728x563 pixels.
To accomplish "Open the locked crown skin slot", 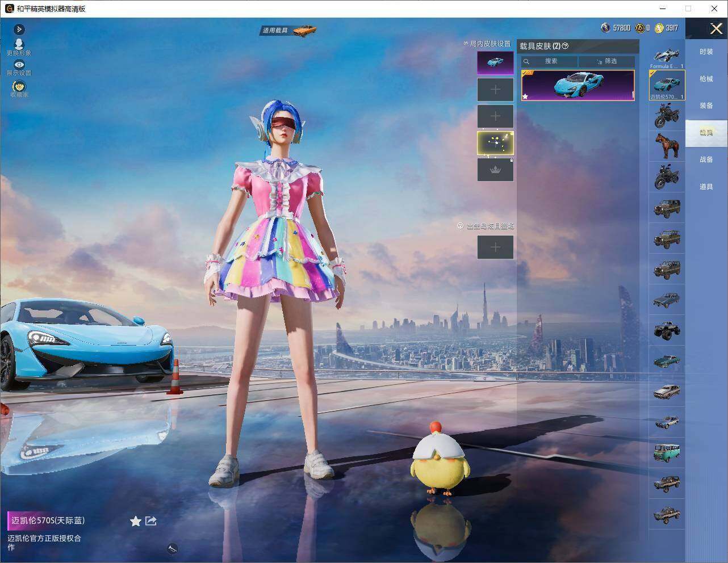I will 495,170.
